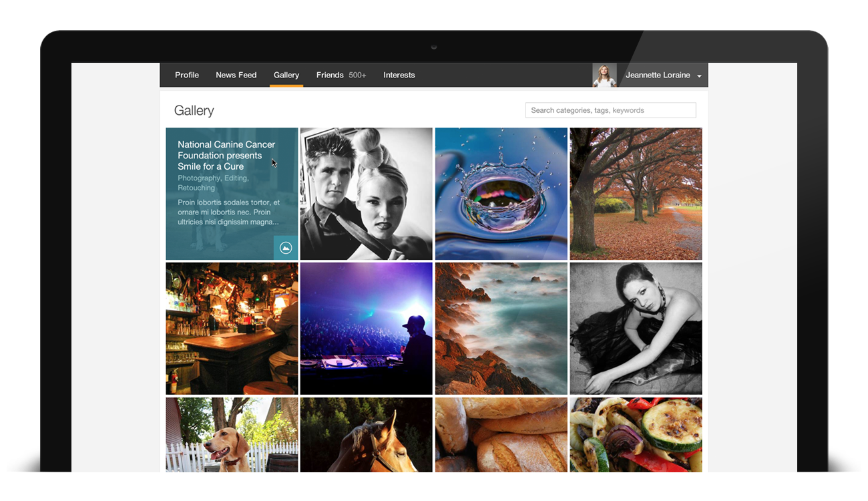Click the circular upload icon on the teal card

[286, 248]
